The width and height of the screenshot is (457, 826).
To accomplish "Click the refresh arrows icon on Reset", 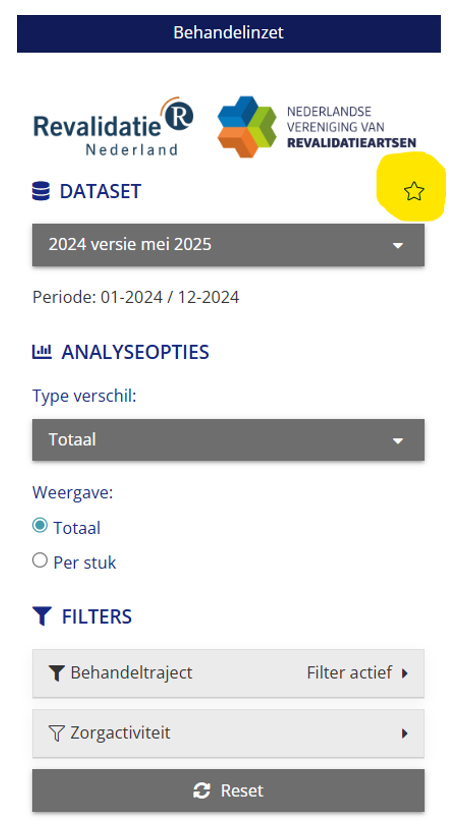I will coord(202,791).
